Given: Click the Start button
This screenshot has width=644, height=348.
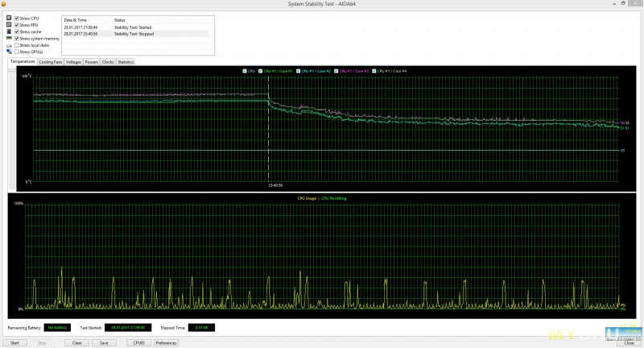Looking at the screenshot, I should point(14,342).
